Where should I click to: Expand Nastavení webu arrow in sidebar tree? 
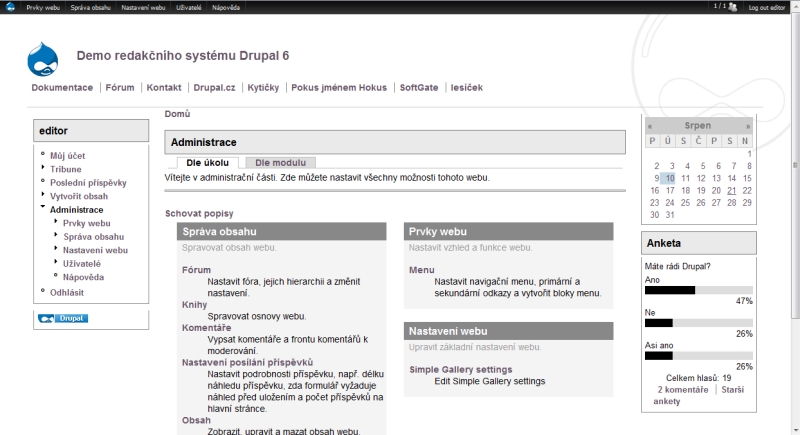[x=56, y=248]
